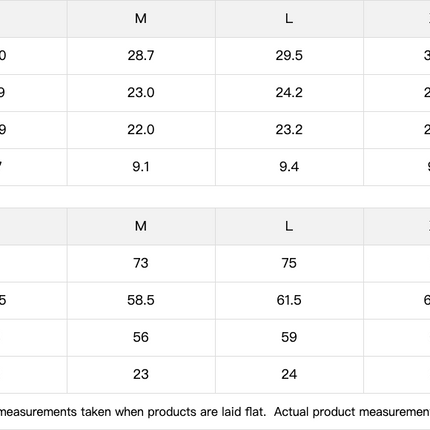Click the L header in bottom table

pos(289,226)
